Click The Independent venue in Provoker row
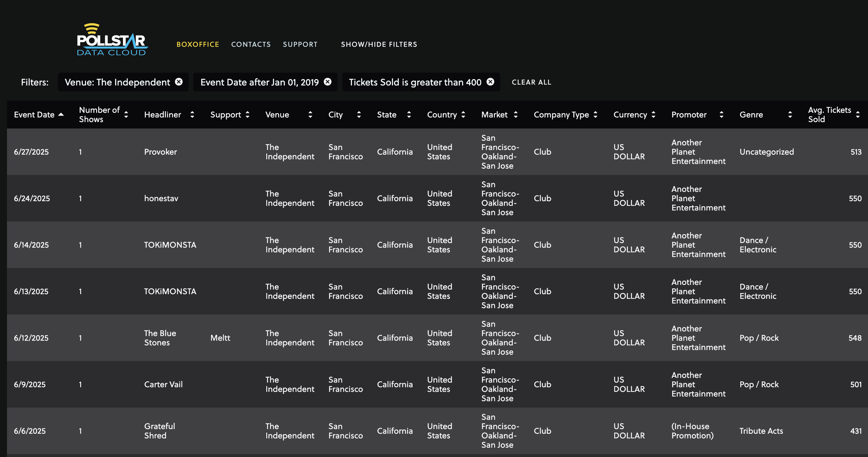Viewport: 868px width, 457px height. coord(290,152)
